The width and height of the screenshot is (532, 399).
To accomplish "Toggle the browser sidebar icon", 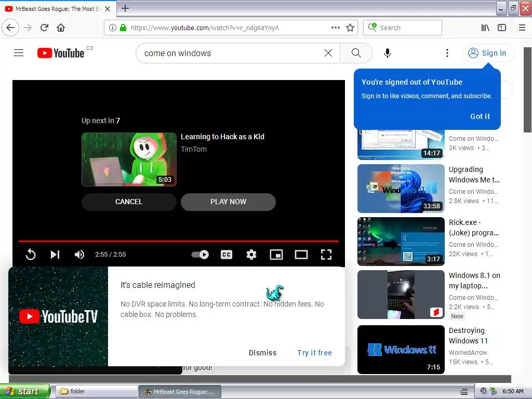I will (x=502, y=28).
